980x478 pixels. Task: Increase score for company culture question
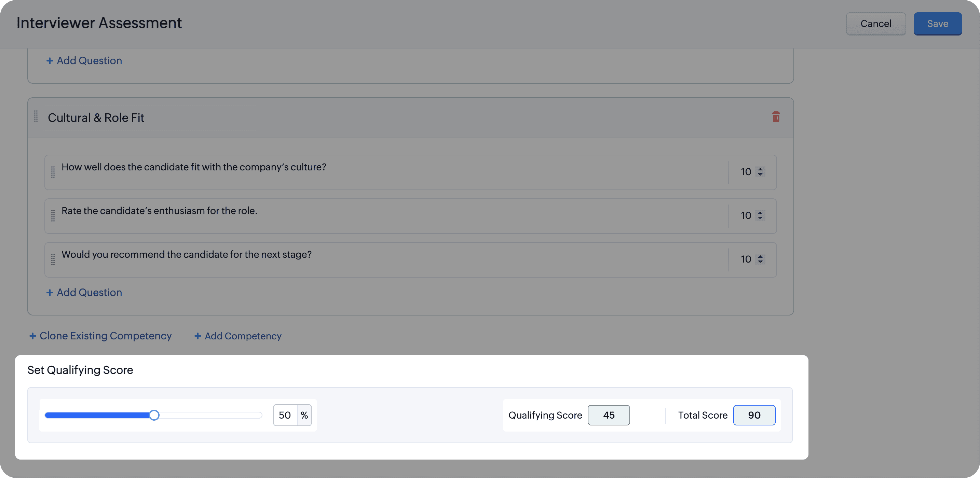[760, 169]
